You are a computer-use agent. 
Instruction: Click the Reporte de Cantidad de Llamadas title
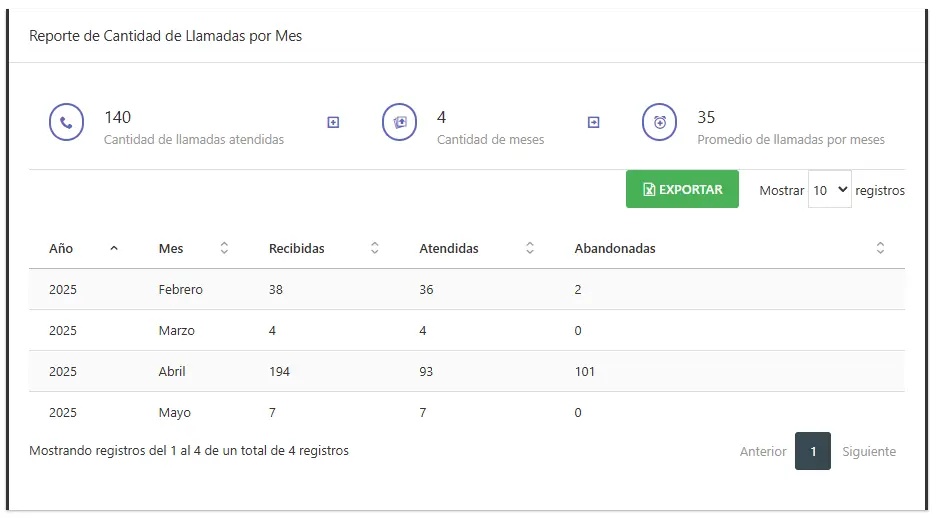tap(166, 36)
